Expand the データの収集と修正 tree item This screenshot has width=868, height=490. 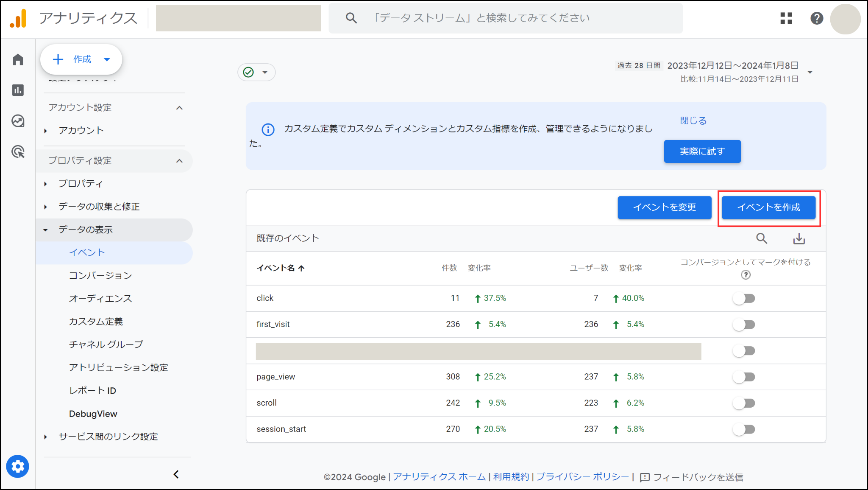(45, 207)
